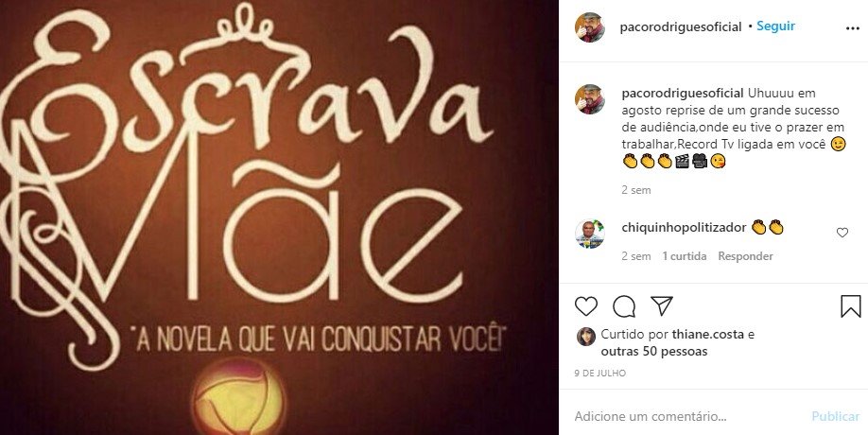Image resolution: width=868 pixels, height=435 pixels.
Task: Click pacorodriguesoficial avatar next to caption
Action: pos(590,99)
